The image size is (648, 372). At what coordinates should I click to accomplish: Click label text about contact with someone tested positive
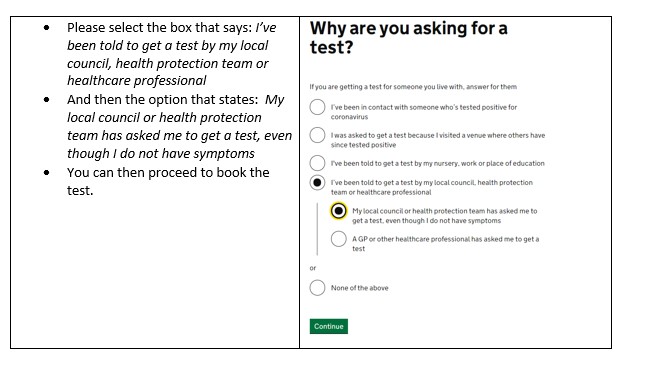(424, 112)
